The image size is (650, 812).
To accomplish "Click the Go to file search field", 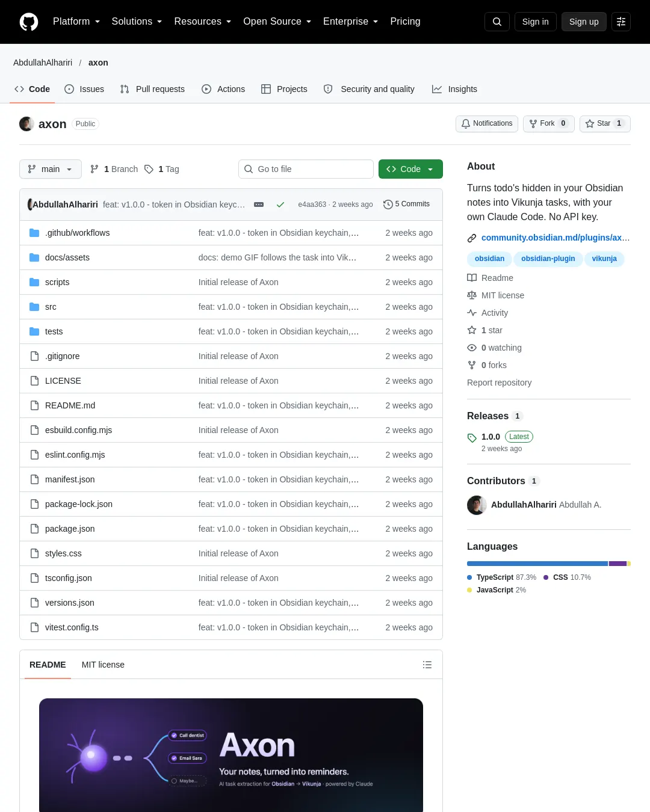I will click(306, 169).
